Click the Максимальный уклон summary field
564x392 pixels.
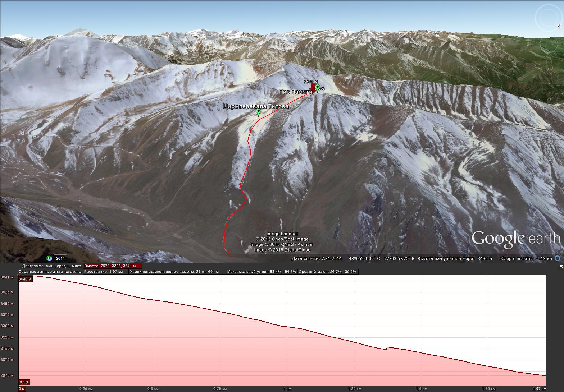click(x=261, y=272)
